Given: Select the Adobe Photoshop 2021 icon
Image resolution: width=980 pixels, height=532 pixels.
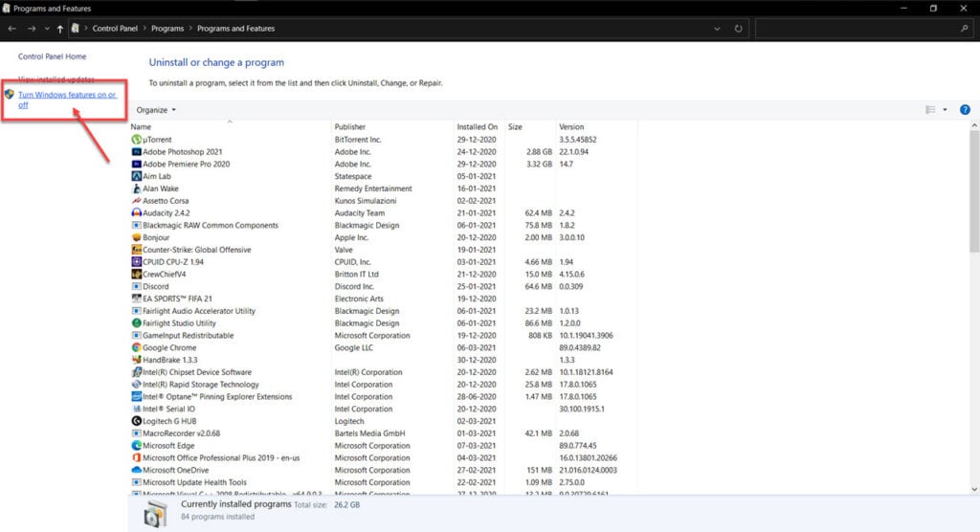Looking at the screenshot, I should (136, 152).
